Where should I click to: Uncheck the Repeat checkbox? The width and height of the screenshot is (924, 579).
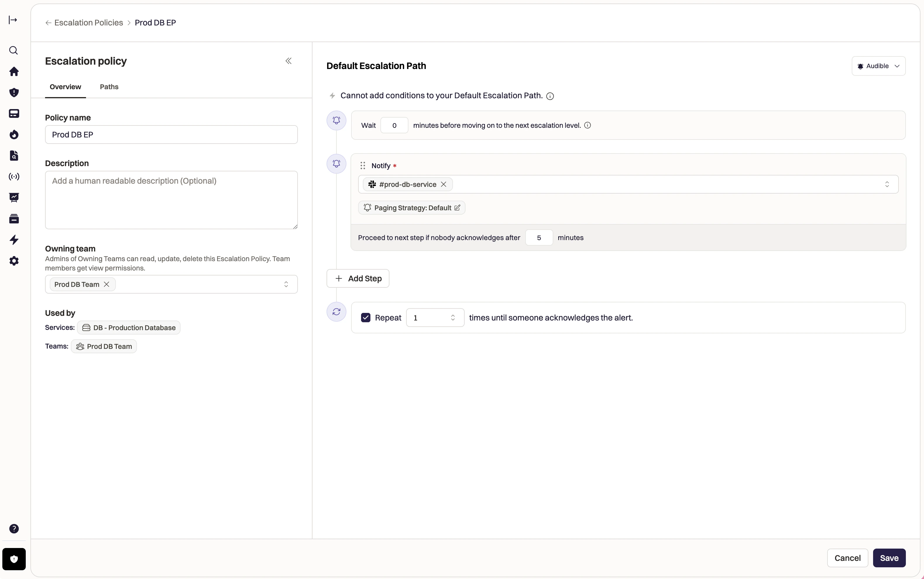click(365, 318)
